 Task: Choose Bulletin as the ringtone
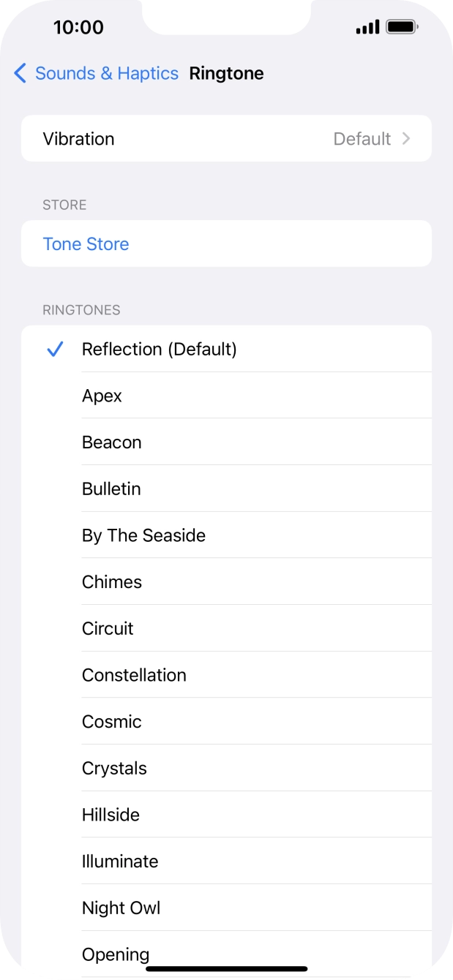111,489
